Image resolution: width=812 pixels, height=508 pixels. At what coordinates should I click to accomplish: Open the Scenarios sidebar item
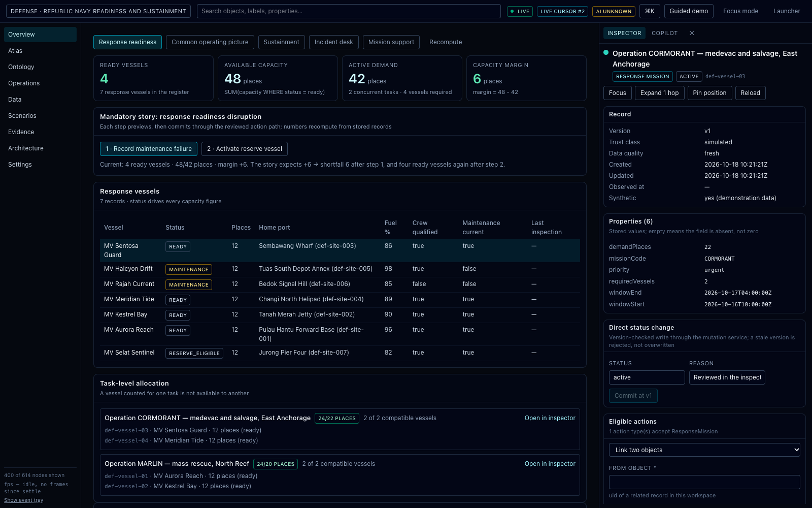40,116
